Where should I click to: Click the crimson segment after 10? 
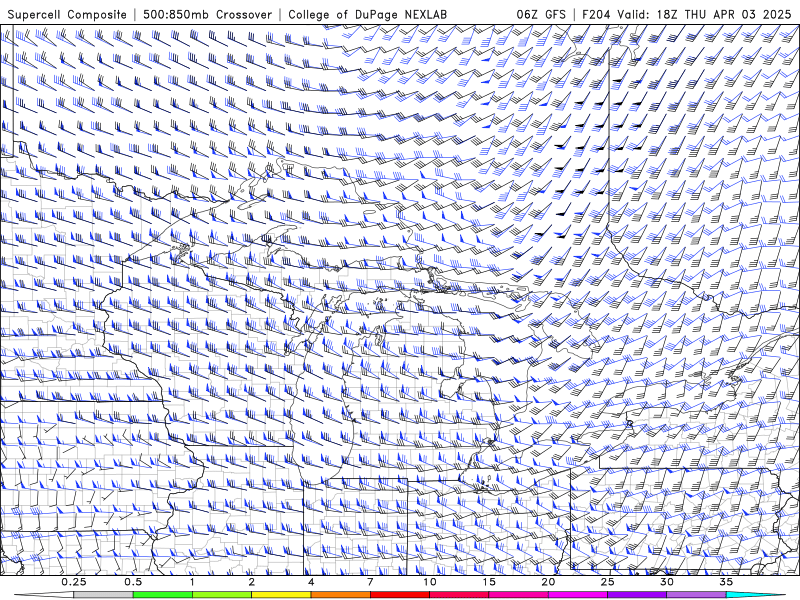pos(459,595)
